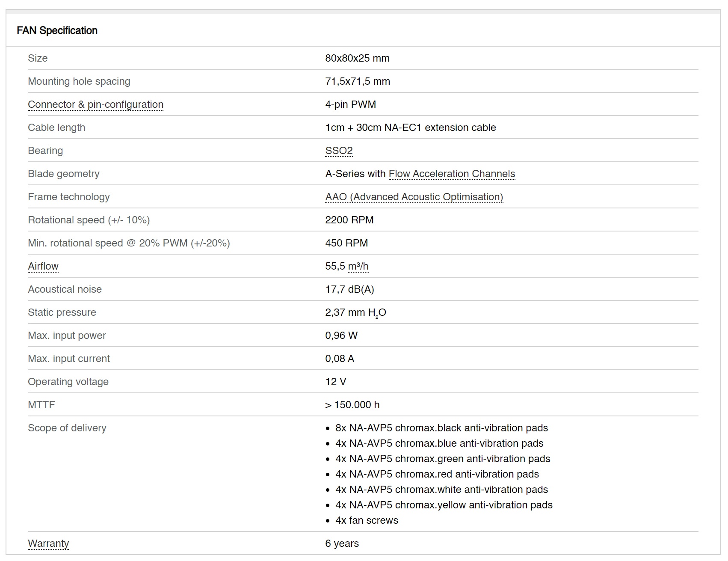Click the 2,37 mm H2O static pressure value
The height and width of the screenshot is (561, 728).
tap(355, 313)
